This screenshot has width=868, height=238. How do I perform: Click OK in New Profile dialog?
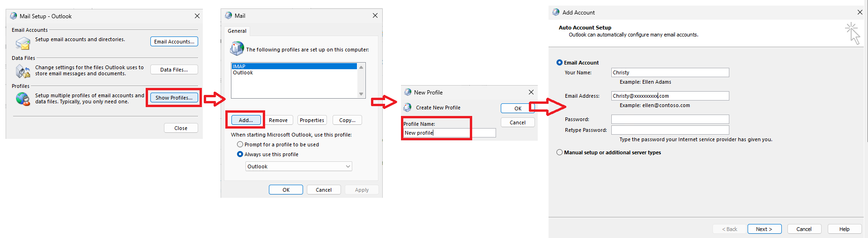(x=518, y=108)
